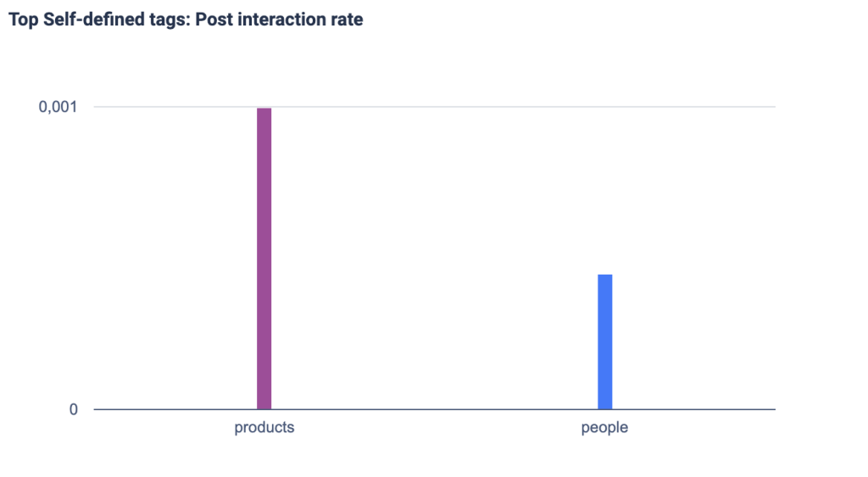Screen dimensions: 868x477
Task: Select the "people" x-axis label
Action: (604, 428)
